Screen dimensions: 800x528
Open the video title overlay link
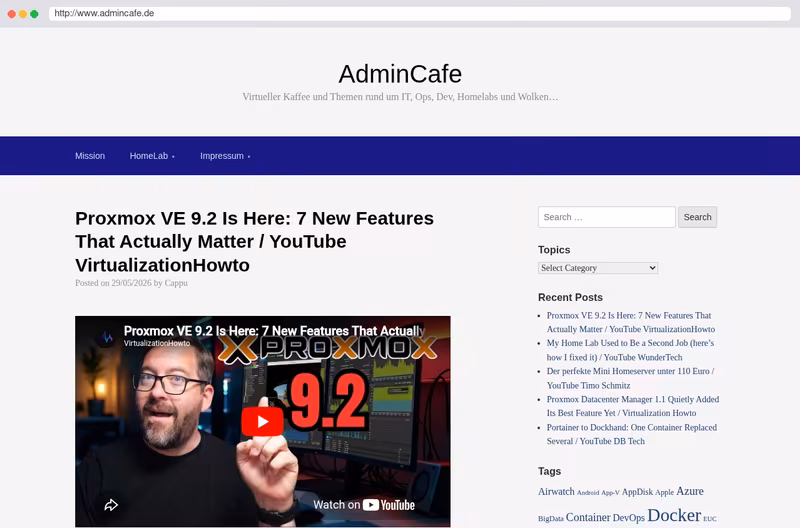coord(274,331)
